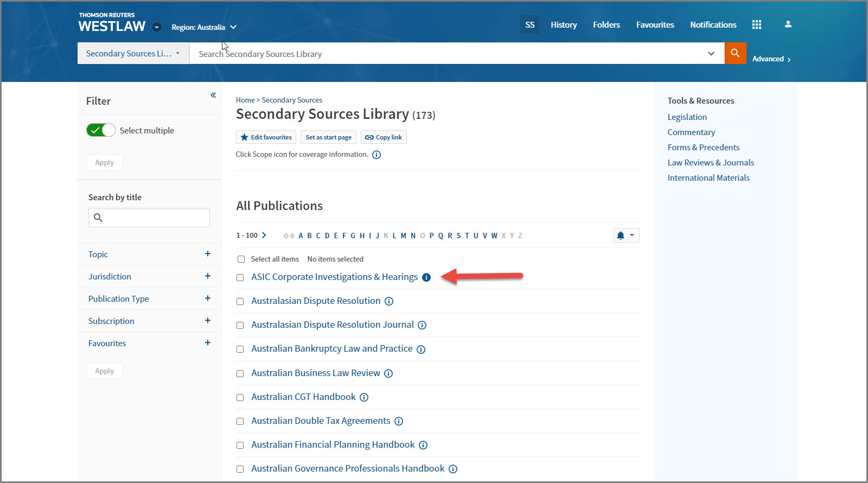Open the Favourites menu in header

(655, 25)
